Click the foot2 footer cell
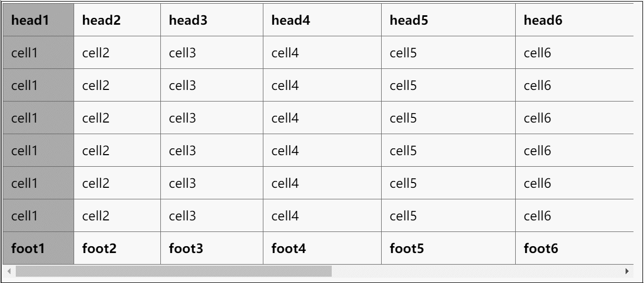644x283 pixels. tap(117, 248)
